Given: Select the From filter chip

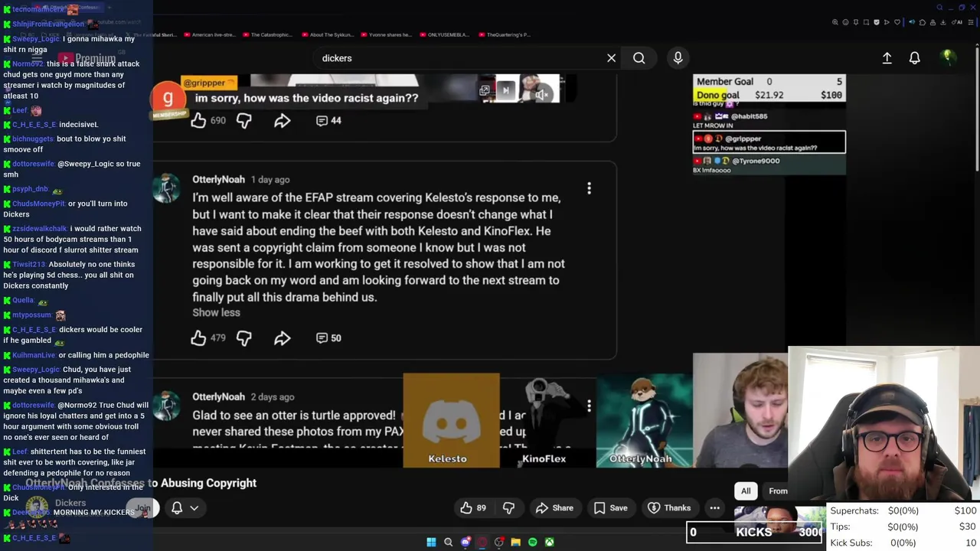Looking at the screenshot, I should point(778,491).
